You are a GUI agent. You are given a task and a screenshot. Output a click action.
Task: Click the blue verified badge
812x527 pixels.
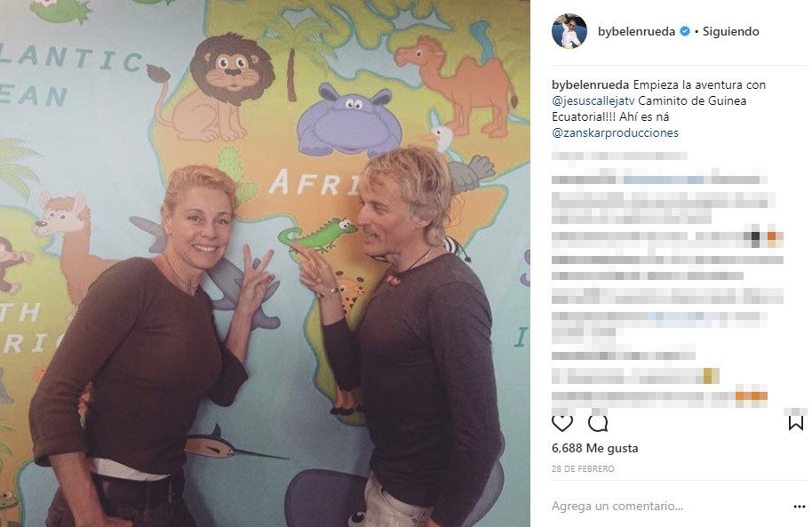(685, 31)
